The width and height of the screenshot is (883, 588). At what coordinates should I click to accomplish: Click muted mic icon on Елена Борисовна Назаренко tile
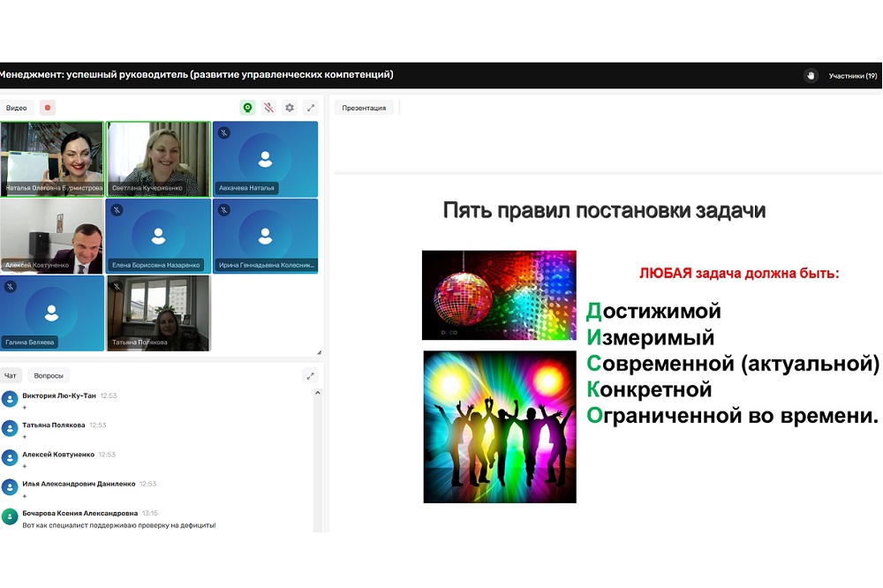click(x=117, y=210)
